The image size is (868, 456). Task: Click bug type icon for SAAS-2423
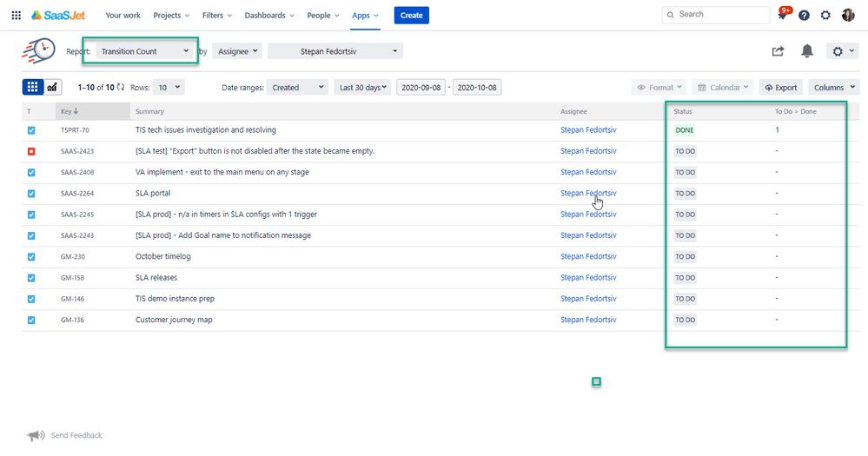tap(31, 151)
